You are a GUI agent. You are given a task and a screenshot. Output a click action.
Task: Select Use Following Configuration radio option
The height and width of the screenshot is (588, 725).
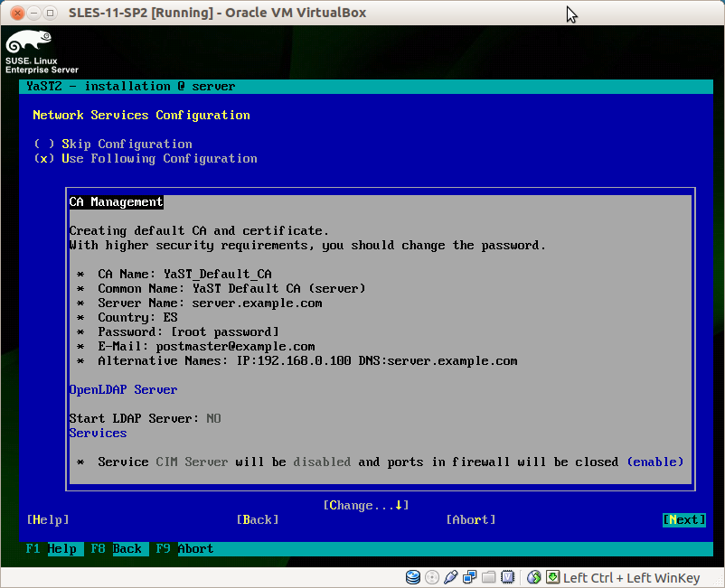tap(146, 158)
